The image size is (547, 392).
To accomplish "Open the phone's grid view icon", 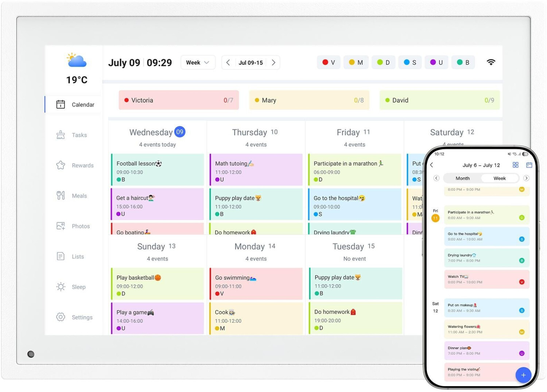I will click(515, 165).
